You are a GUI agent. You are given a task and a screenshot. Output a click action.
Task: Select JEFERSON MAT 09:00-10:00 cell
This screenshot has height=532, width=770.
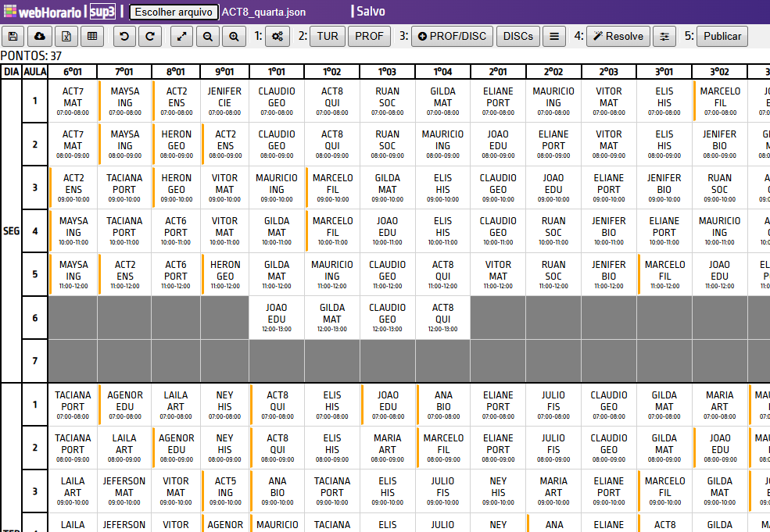[x=124, y=491]
